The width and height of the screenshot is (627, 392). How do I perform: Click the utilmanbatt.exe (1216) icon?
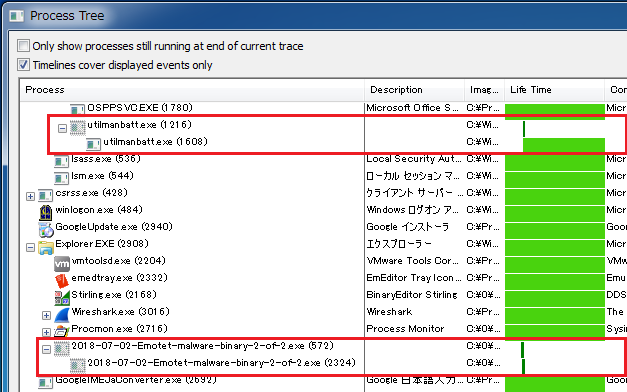tap(78, 127)
